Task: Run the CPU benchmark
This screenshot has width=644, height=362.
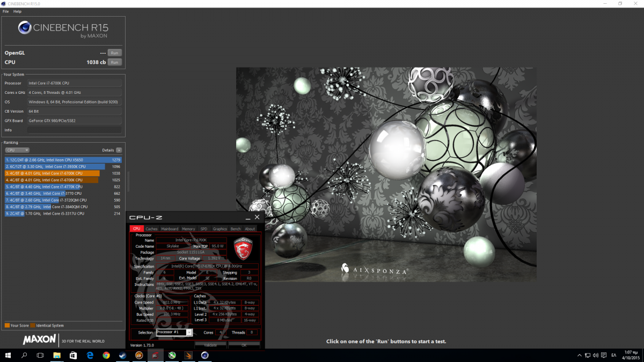Action: tap(114, 62)
